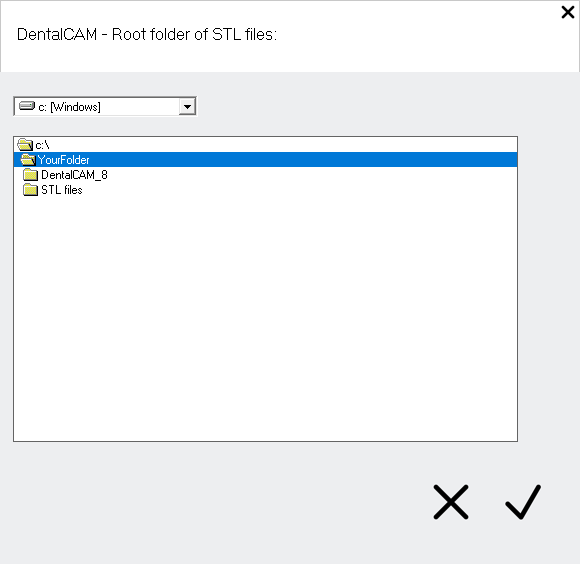Click the STL files folder icon
This screenshot has height=564, width=580.
tap(30, 190)
